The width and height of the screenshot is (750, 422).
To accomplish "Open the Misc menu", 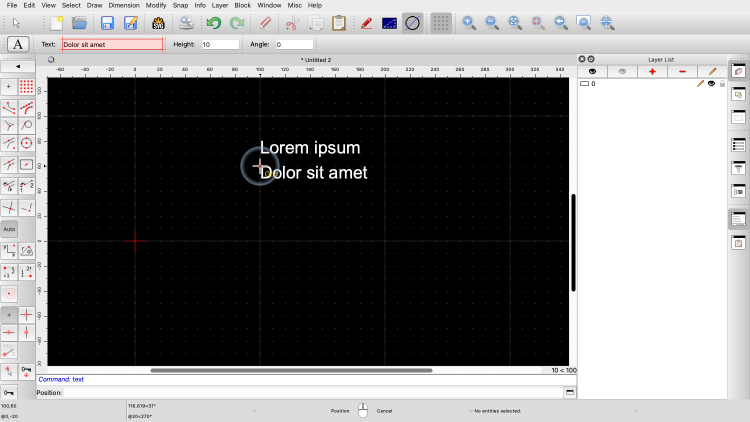I will tap(295, 5).
